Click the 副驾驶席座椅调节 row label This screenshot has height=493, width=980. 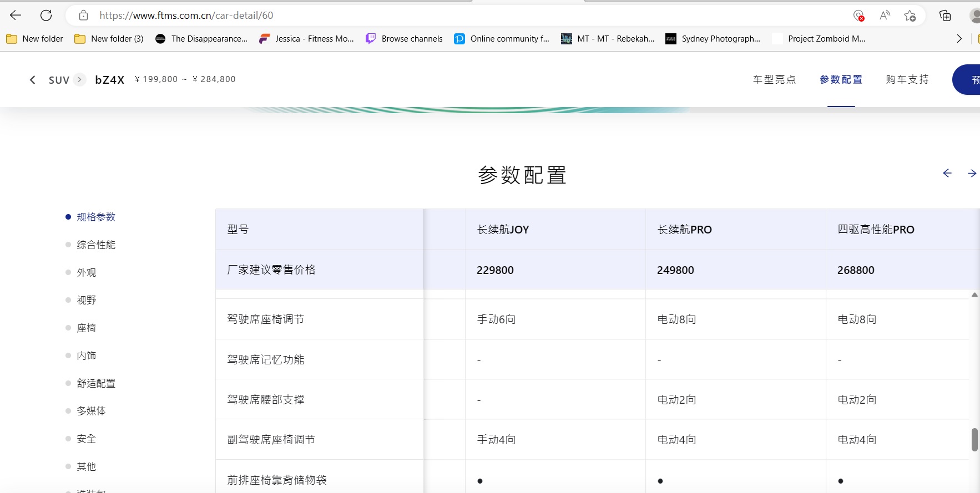271,440
